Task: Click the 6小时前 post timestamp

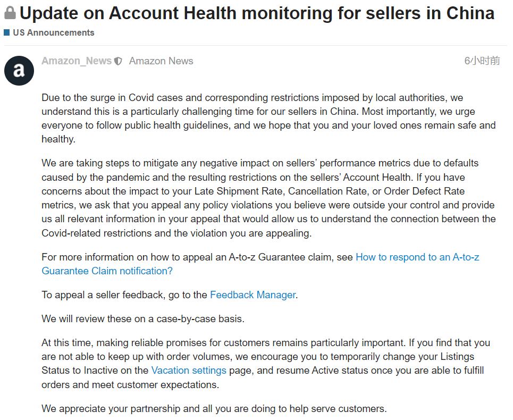Action: [x=482, y=61]
